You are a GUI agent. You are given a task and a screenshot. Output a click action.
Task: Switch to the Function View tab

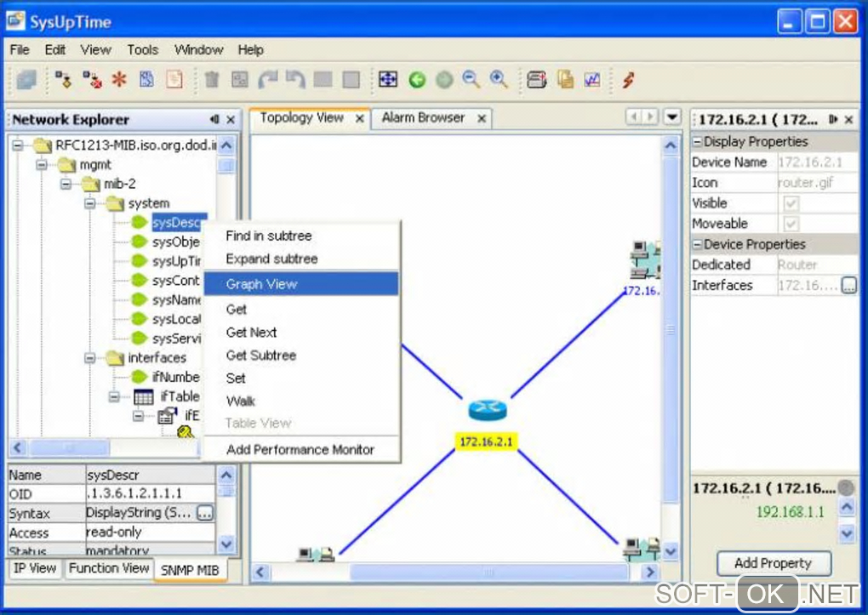coord(109,568)
